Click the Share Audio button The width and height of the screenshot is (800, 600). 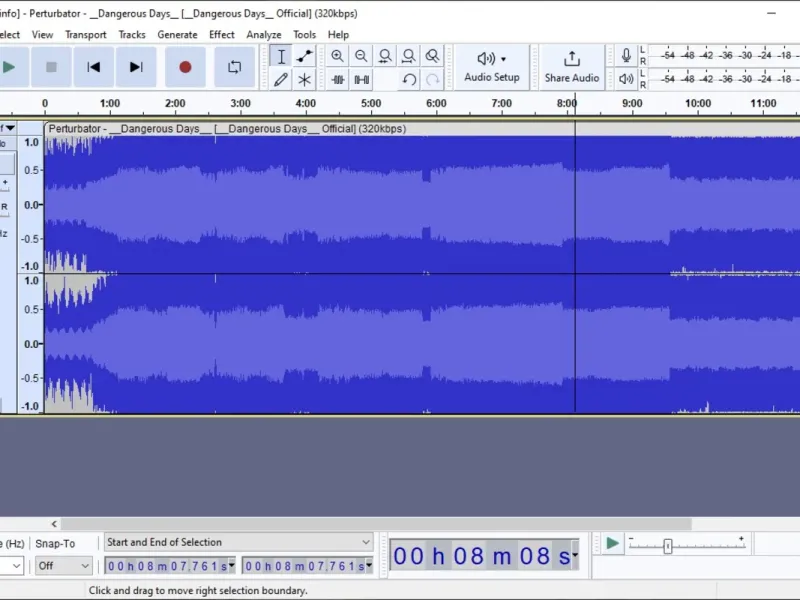pos(571,67)
